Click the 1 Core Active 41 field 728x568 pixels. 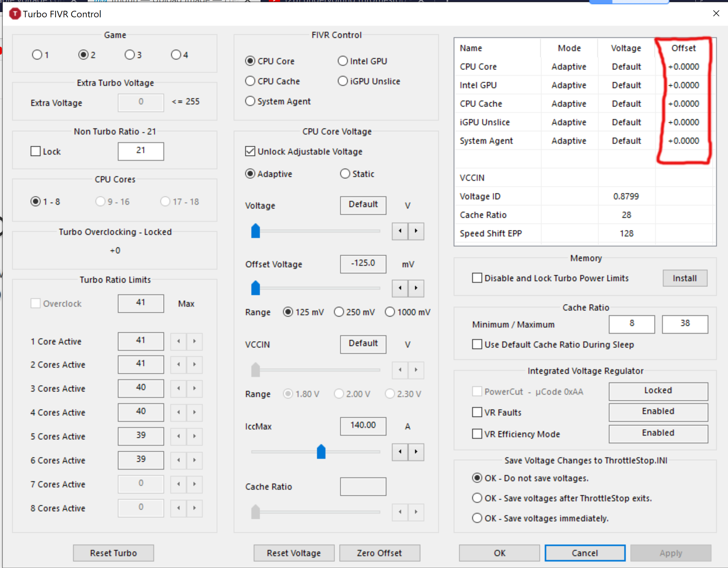click(141, 341)
